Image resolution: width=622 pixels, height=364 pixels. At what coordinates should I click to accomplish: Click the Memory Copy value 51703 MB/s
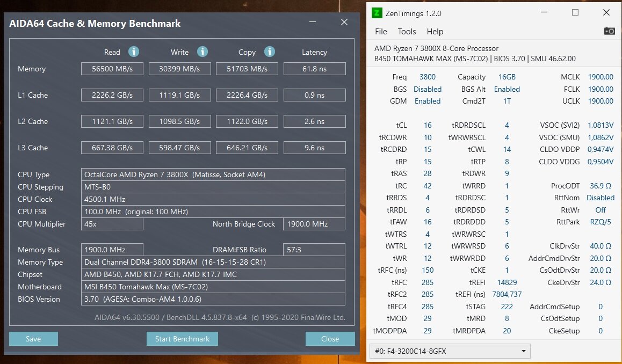[x=247, y=69]
